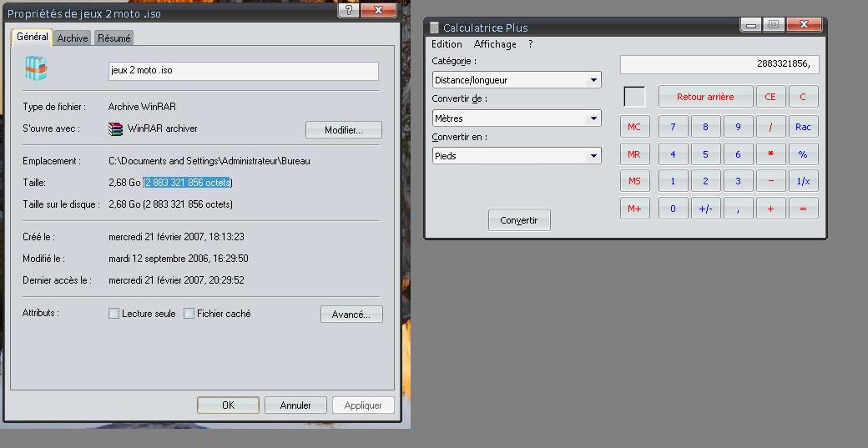This screenshot has width=868, height=448.
Task: Click the MR memory recall button
Action: (634, 154)
